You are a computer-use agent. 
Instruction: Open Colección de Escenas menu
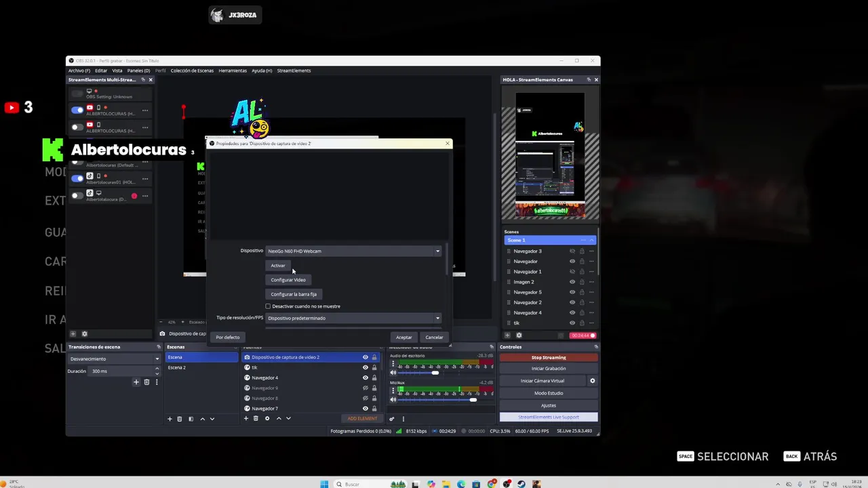click(x=192, y=70)
